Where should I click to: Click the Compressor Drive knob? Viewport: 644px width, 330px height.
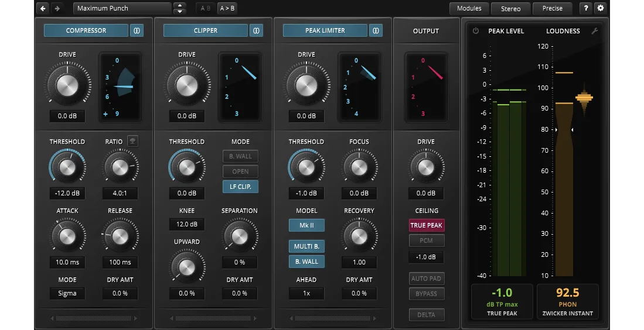pyautogui.click(x=67, y=85)
